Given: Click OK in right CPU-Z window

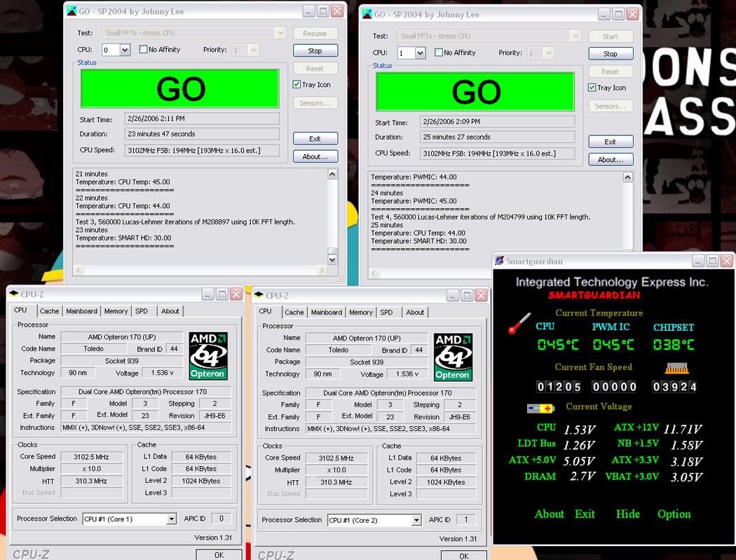Looking at the screenshot, I should click(464, 556).
